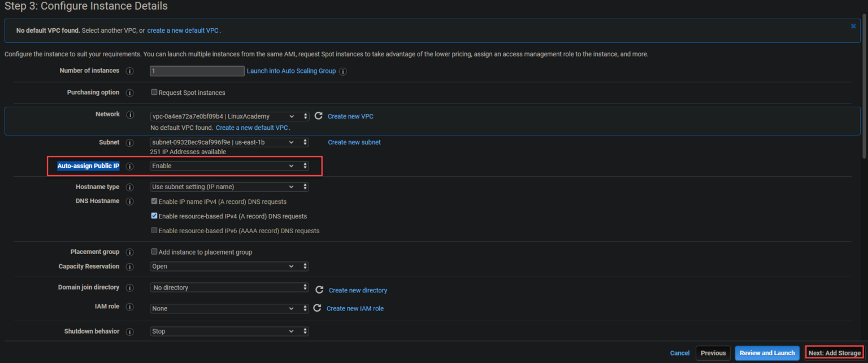Image resolution: width=868 pixels, height=363 pixels.
Task: Dismiss the No default VPC found banner
Action: [853, 26]
